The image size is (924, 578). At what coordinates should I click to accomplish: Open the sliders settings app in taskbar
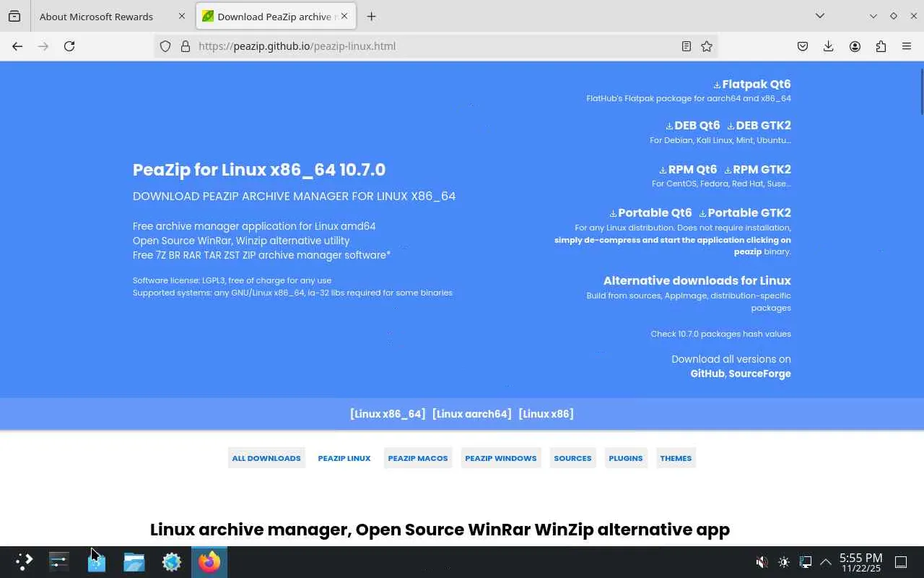point(59,561)
